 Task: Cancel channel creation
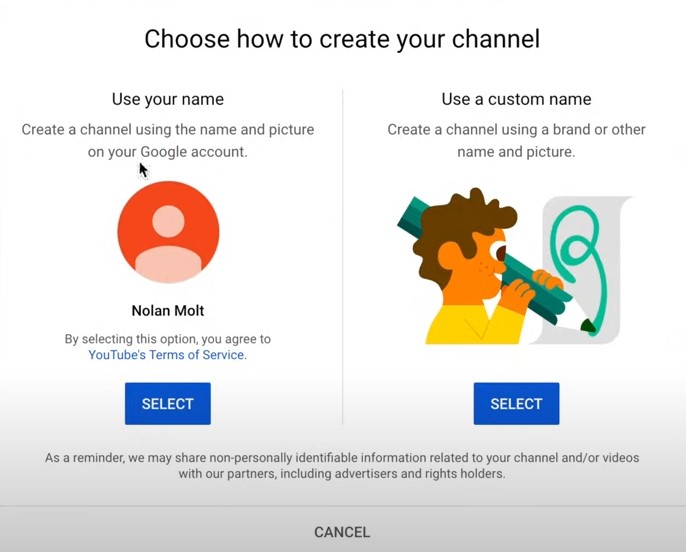coord(342,532)
